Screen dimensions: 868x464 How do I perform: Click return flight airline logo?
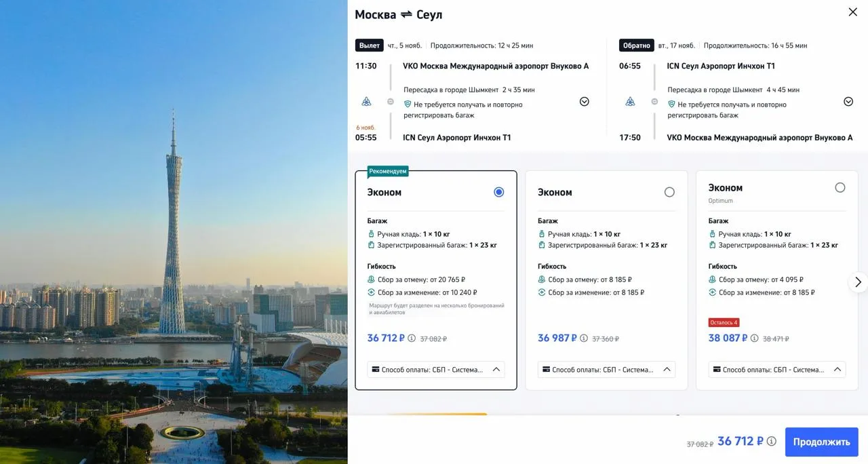(x=630, y=102)
